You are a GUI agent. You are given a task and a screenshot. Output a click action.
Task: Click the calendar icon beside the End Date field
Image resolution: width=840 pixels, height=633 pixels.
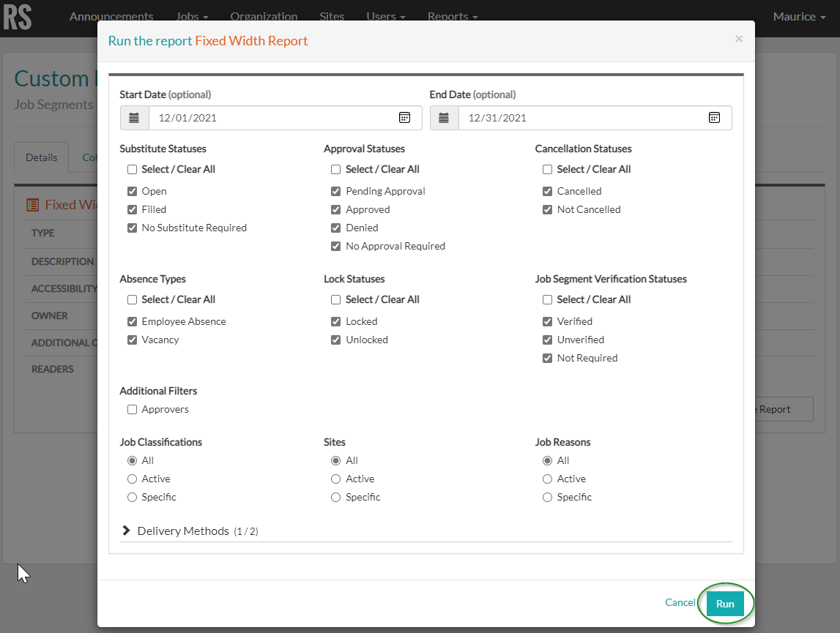click(x=444, y=117)
